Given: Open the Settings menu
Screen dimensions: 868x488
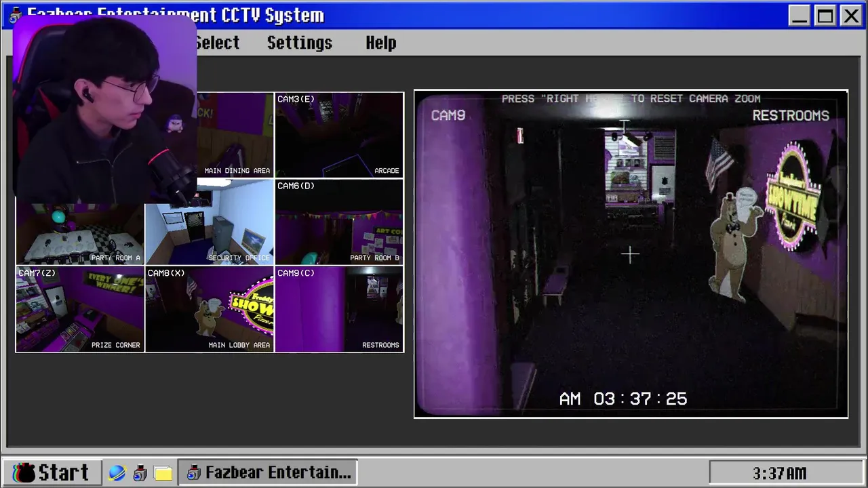Looking at the screenshot, I should (x=300, y=43).
